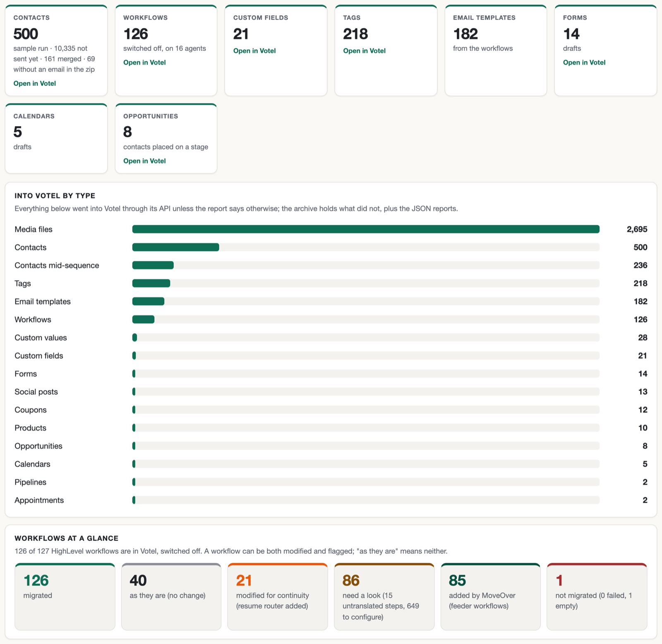
Task: Click the 'switched off, on 16 agents' text
Action: [x=164, y=48]
